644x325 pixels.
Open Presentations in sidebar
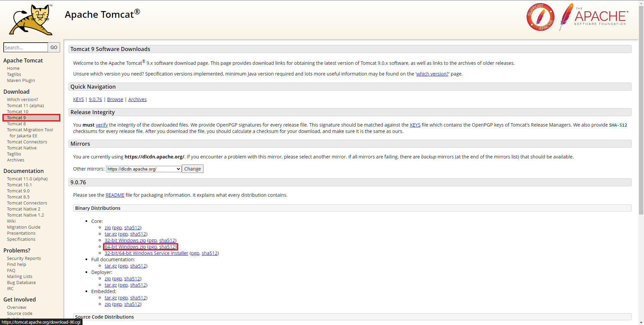point(21,233)
